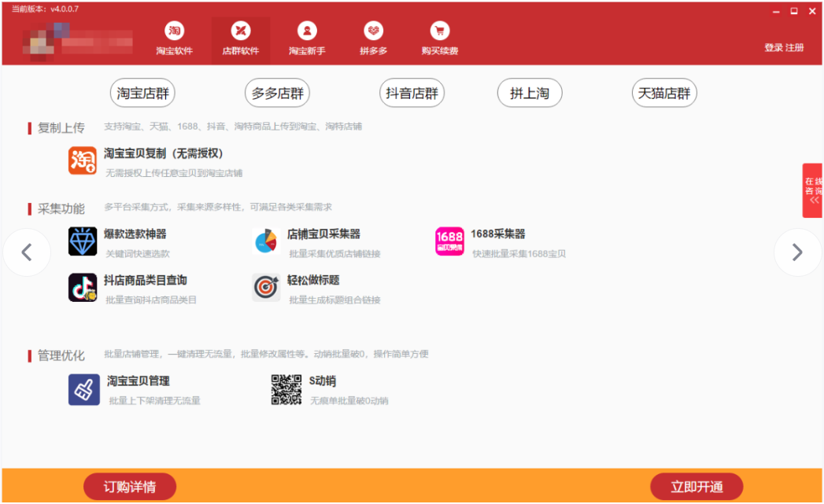Maximize the application window

coord(794,11)
